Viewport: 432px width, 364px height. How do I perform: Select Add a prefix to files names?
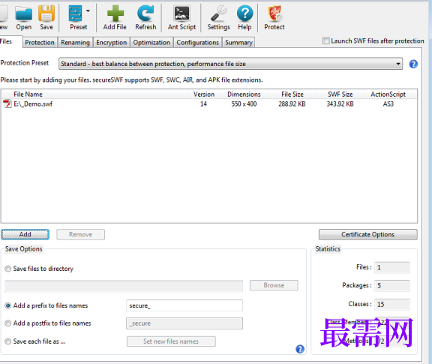8,306
